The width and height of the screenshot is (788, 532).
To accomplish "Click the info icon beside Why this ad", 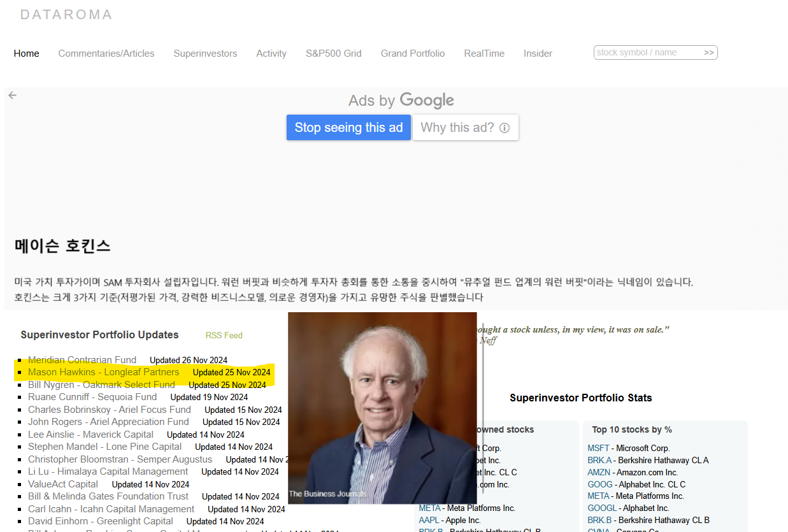I will point(505,128).
